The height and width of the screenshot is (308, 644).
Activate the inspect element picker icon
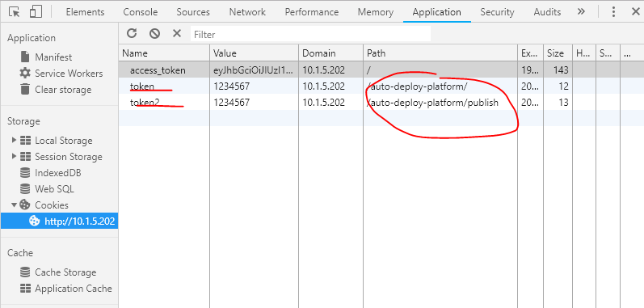coord(15,12)
